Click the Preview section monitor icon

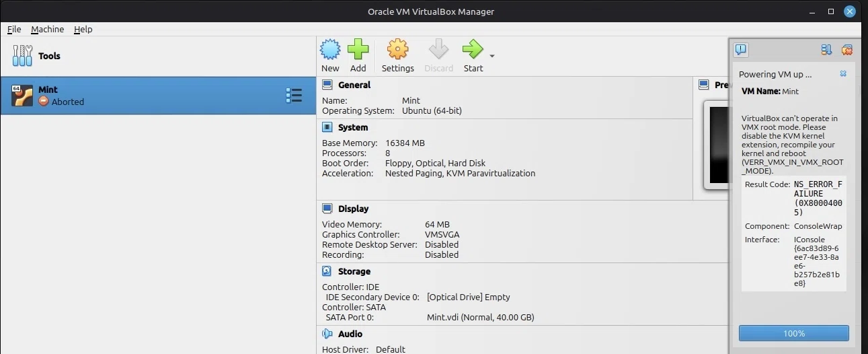[704, 85]
